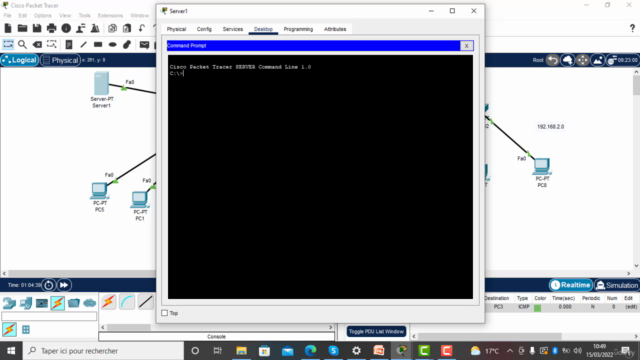Click the power cycle devices button
The height and width of the screenshot is (360, 640).
coord(49,285)
